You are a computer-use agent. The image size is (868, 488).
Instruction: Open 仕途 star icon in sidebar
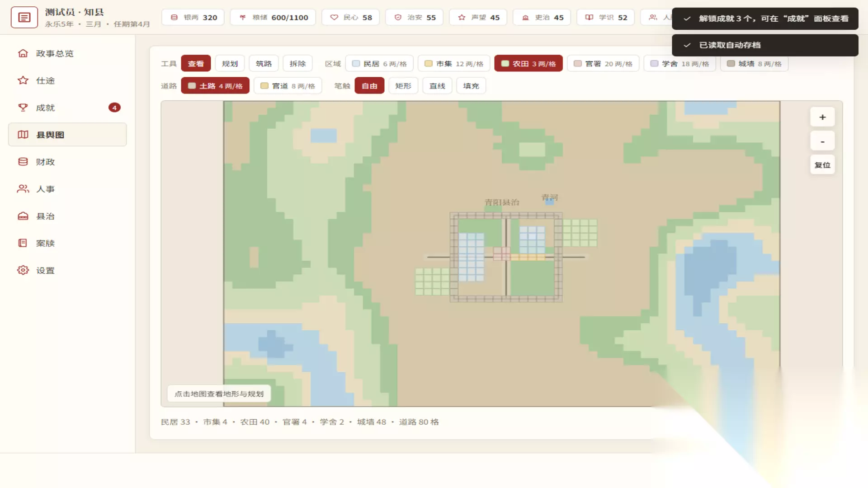pyautogui.click(x=23, y=80)
